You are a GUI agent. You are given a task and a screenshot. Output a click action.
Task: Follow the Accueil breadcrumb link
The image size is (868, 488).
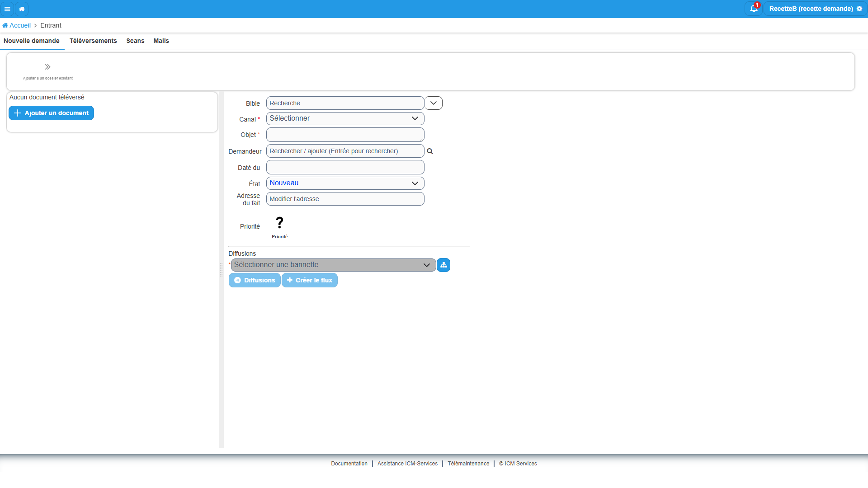click(17, 25)
